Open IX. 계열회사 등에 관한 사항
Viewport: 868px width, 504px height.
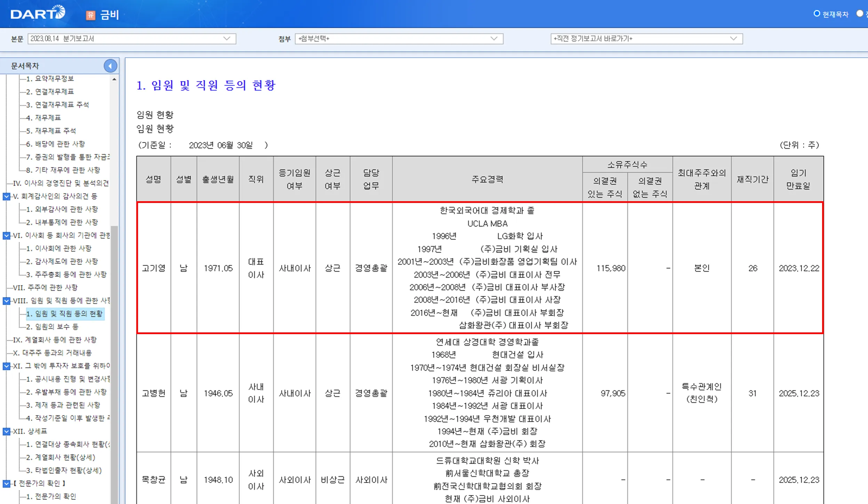(x=55, y=340)
